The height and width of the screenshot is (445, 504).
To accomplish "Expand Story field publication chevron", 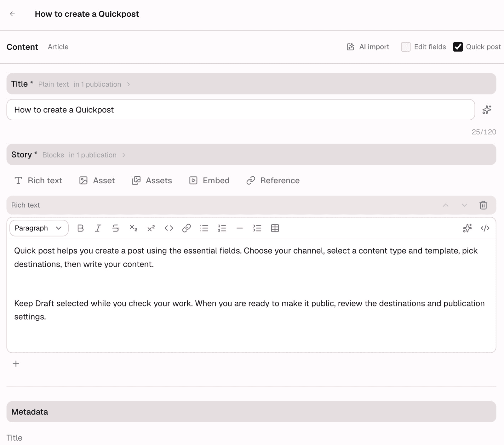I will tap(124, 155).
